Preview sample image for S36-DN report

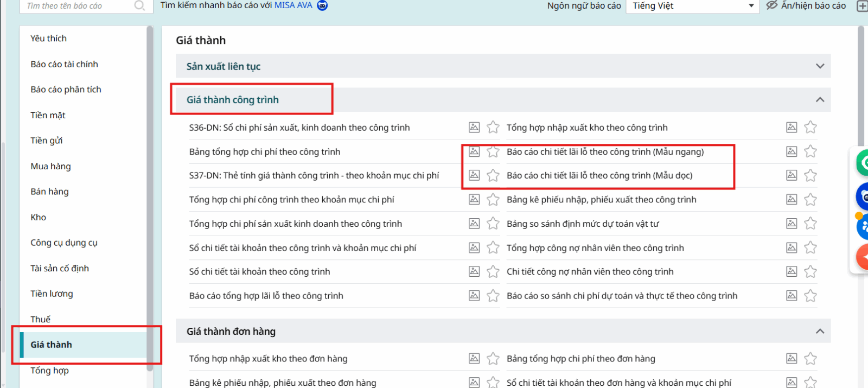click(x=474, y=128)
